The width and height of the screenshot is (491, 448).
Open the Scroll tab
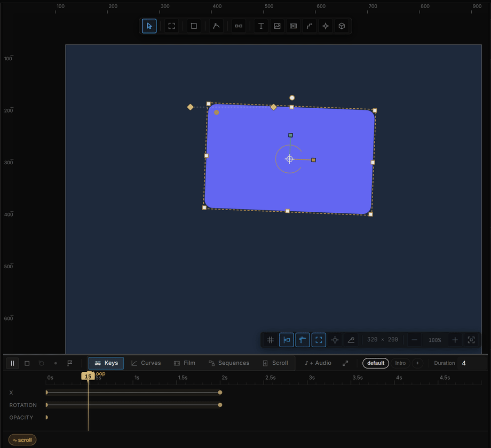coord(275,363)
